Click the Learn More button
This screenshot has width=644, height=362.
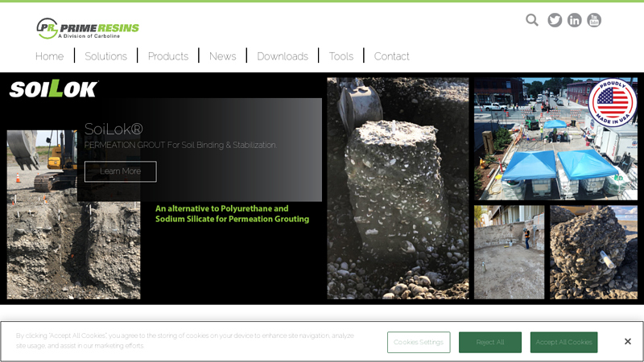coord(120,171)
